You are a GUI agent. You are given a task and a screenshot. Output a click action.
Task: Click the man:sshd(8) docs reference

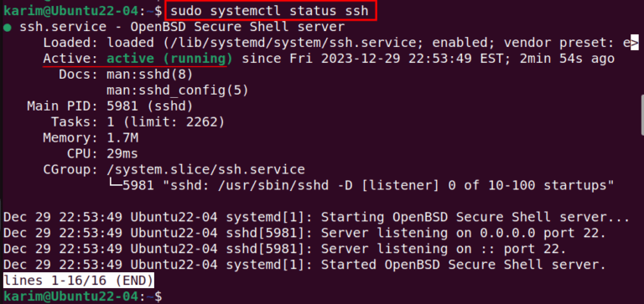[x=149, y=75]
